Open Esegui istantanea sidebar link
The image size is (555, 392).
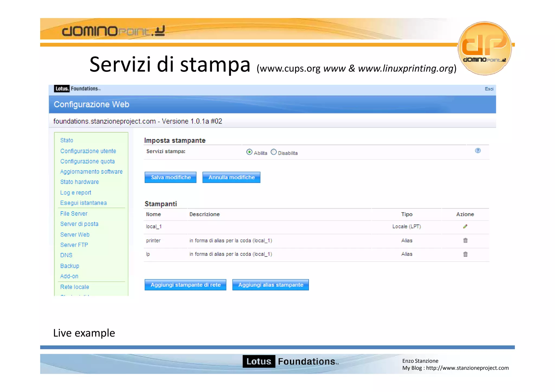click(x=83, y=203)
